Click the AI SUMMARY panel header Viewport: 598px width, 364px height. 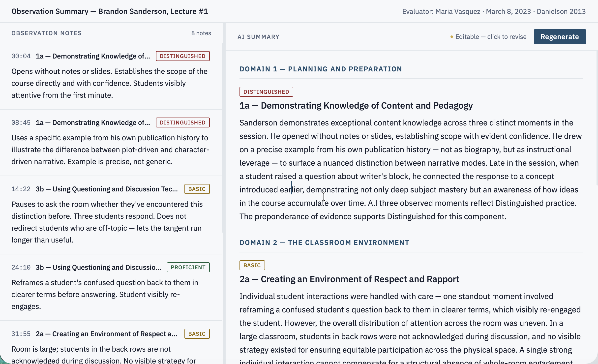(258, 37)
